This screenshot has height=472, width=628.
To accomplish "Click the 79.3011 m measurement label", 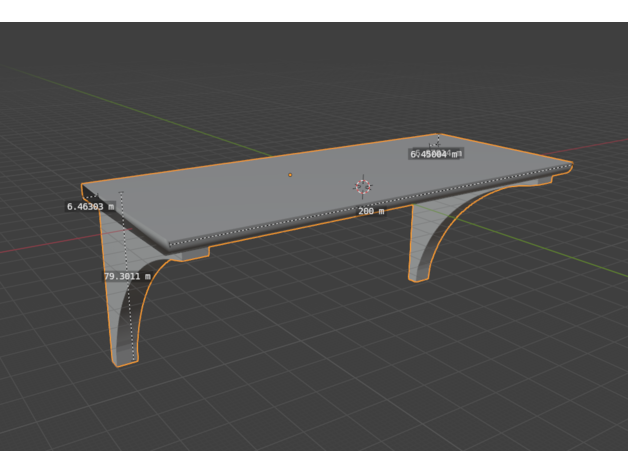I will coord(127,276).
